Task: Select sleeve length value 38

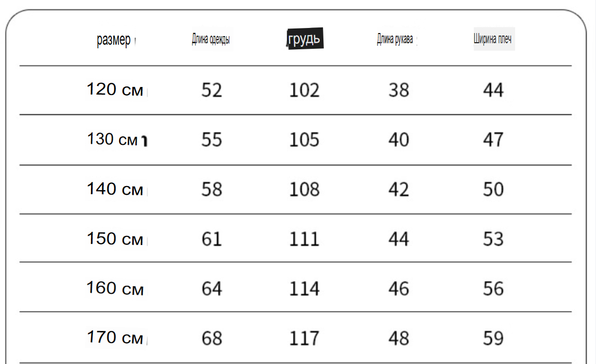Action: point(398,90)
